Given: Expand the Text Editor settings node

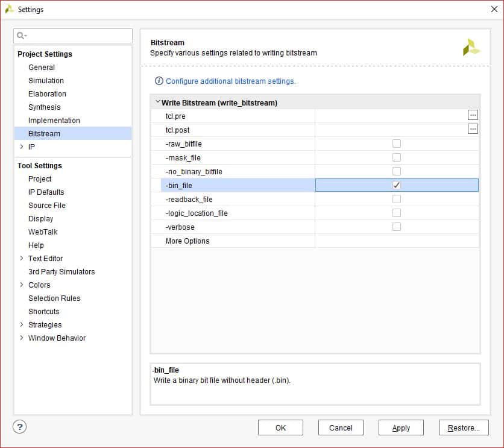Looking at the screenshot, I should 22,258.
